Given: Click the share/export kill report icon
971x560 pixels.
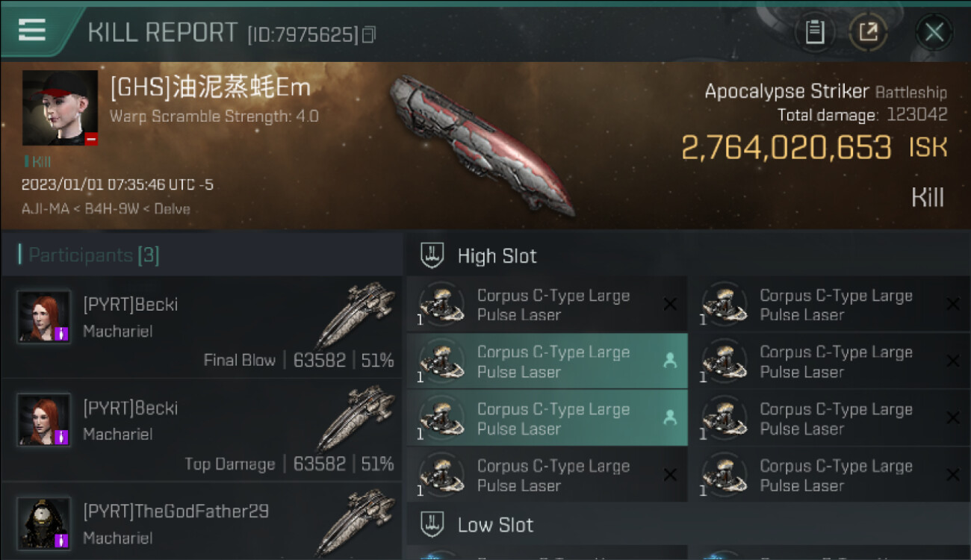Looking at the screenshot, I should (868, 32).
